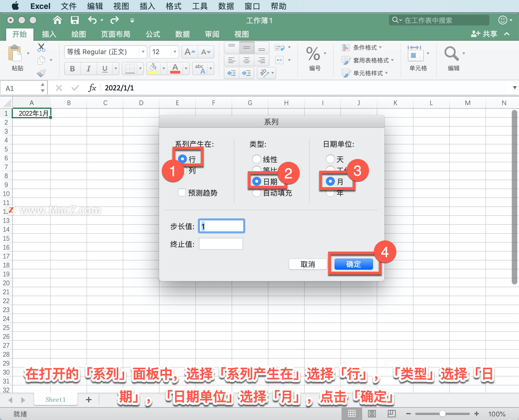The height and width of the screenshot is (420, 519).
Task: Click the 确定 button
Action: point(354,264)
